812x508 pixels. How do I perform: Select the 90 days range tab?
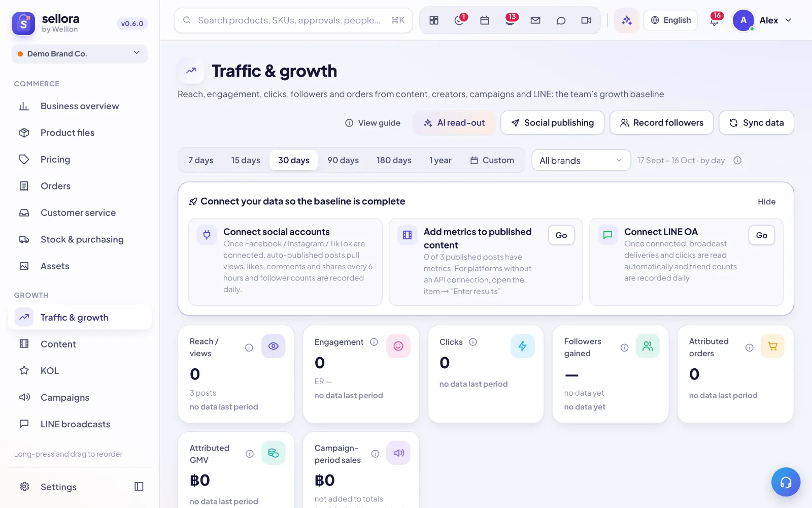(x=343, y=160)
